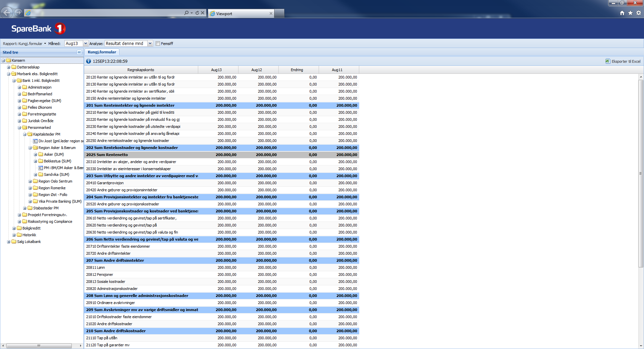This screenshot has width=644, height=349.
Task: Click the browser Forward arrow button
Action: coord(18,13)
